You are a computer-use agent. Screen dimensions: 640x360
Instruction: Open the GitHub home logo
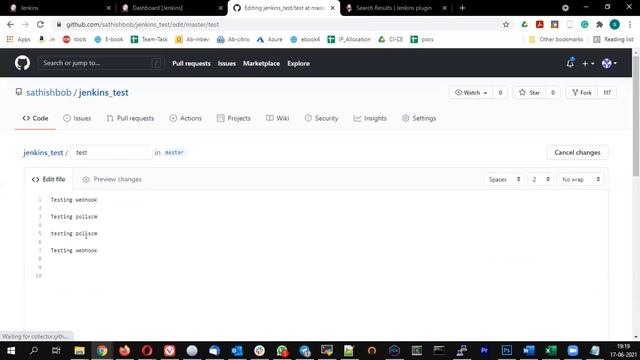(22, 63)
